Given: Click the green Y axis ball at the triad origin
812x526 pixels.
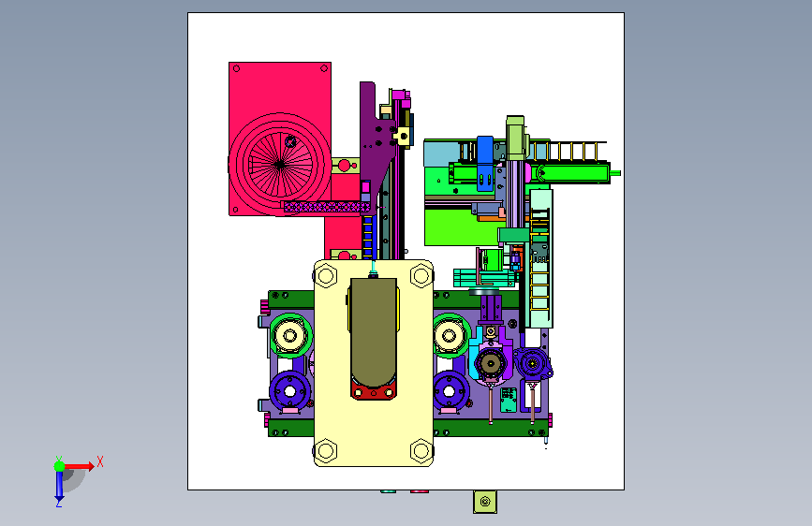Looking at the screenshot, I should (60, 466).
